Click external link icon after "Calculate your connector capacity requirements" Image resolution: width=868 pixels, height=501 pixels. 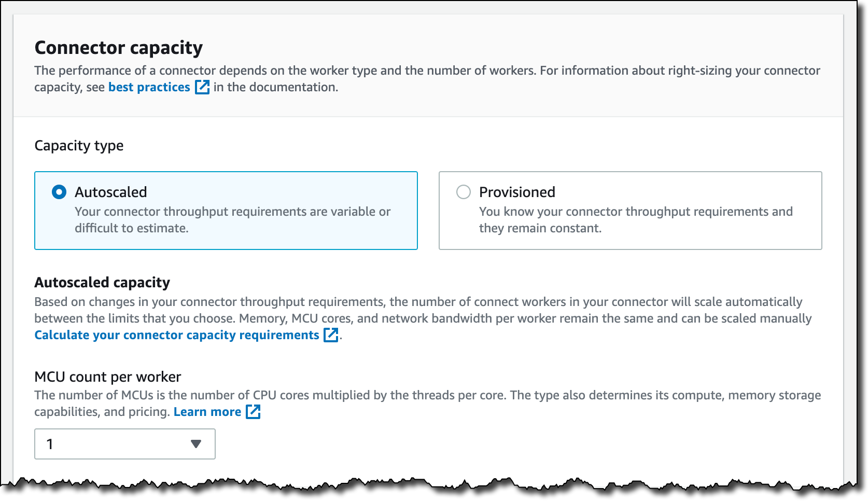(x=331, y=335)
